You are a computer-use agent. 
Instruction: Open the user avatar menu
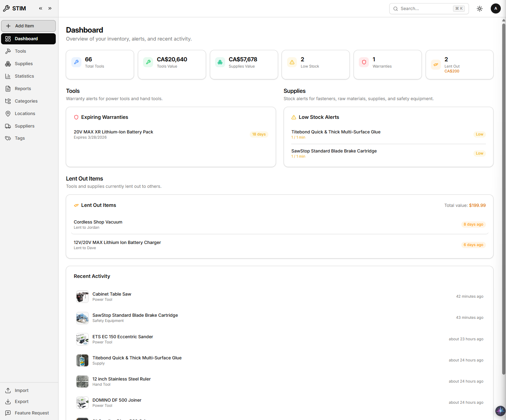point(496,8)
